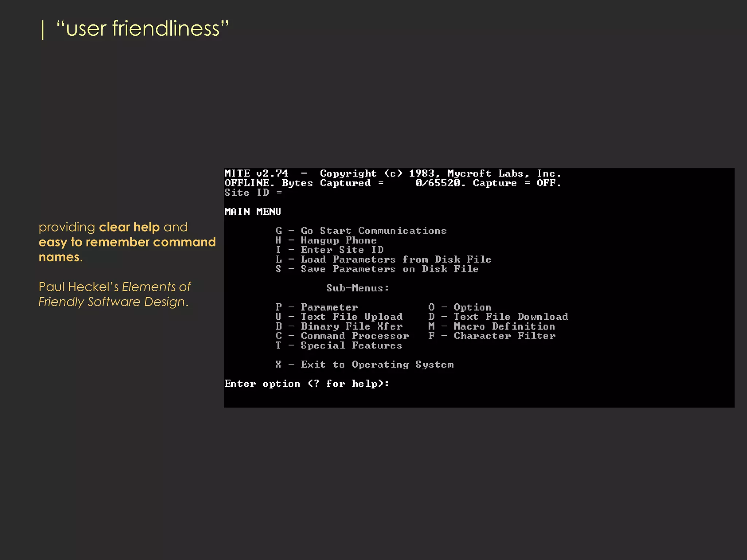Screen dimensions: 747x560
Task: Open "B - Binary File Xfer" entry
Action: point(339,326)
